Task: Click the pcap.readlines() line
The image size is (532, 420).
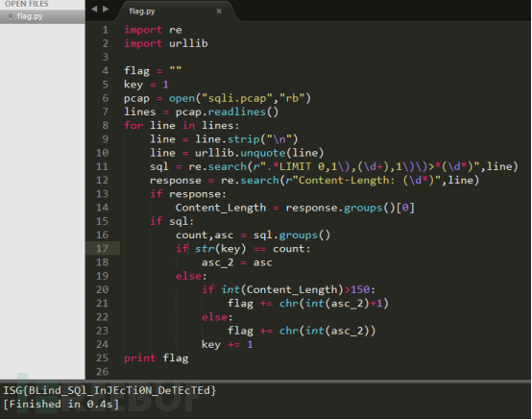Action: (202, 112)
